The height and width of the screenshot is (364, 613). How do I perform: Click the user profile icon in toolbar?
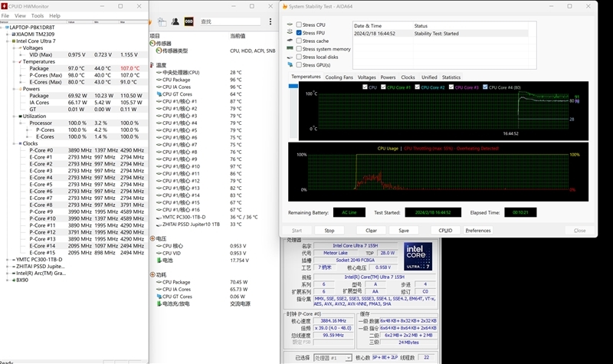pyautogui.click(x=175, y=21)
